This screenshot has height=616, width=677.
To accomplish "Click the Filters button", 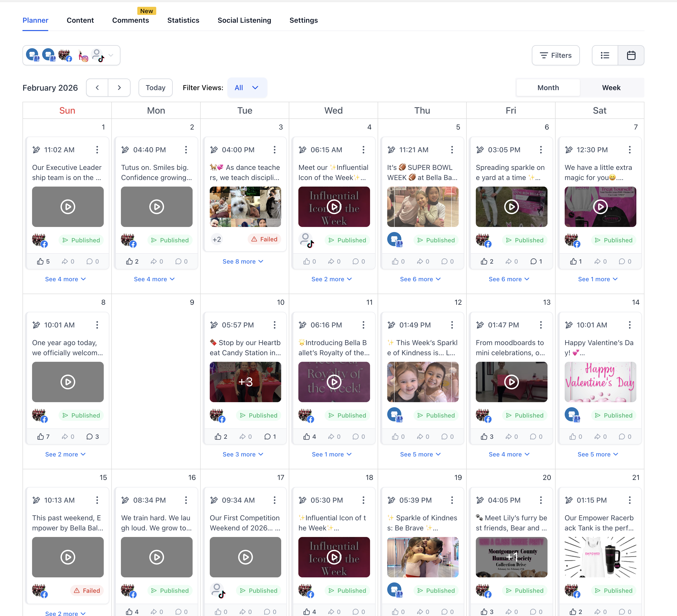I will pos(555,56).
